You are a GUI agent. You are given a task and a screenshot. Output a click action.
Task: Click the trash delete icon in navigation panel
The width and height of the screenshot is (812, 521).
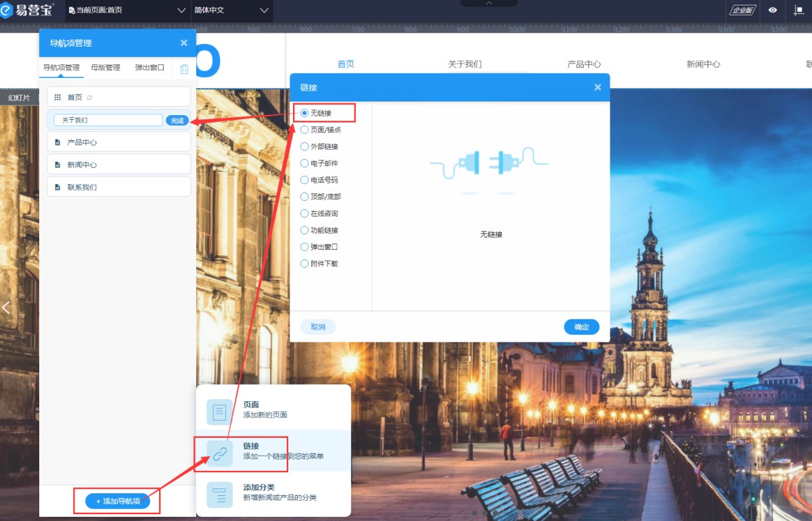pyautogui.click(x=184, y=68)
